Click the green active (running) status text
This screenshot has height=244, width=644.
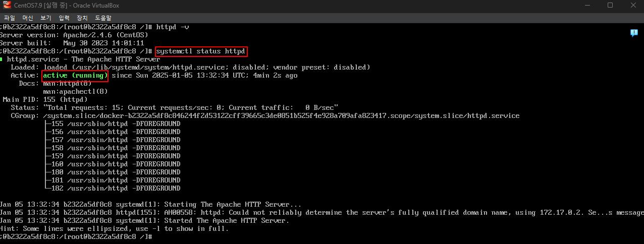coord(75,76)
